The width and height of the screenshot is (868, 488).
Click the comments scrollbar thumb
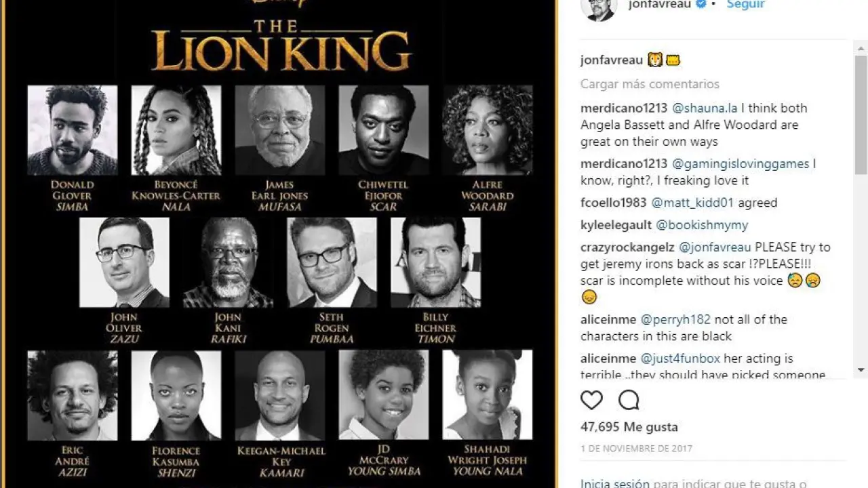861,115
